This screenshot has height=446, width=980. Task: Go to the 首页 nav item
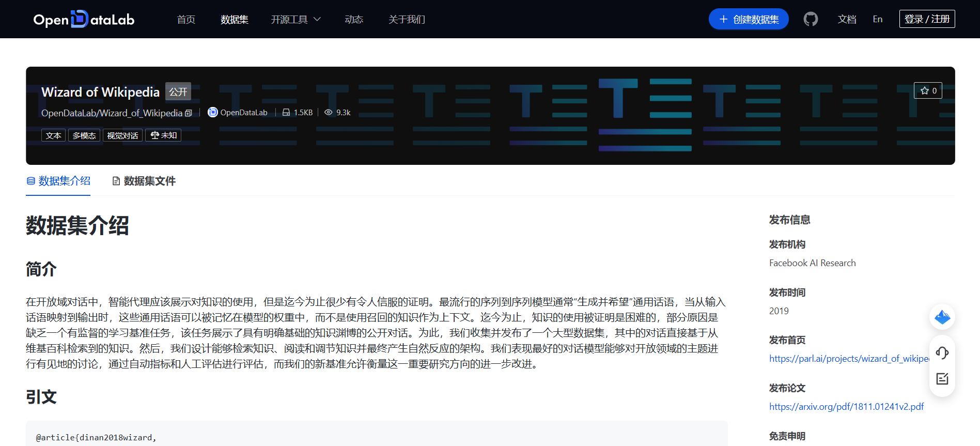[186, 19]
